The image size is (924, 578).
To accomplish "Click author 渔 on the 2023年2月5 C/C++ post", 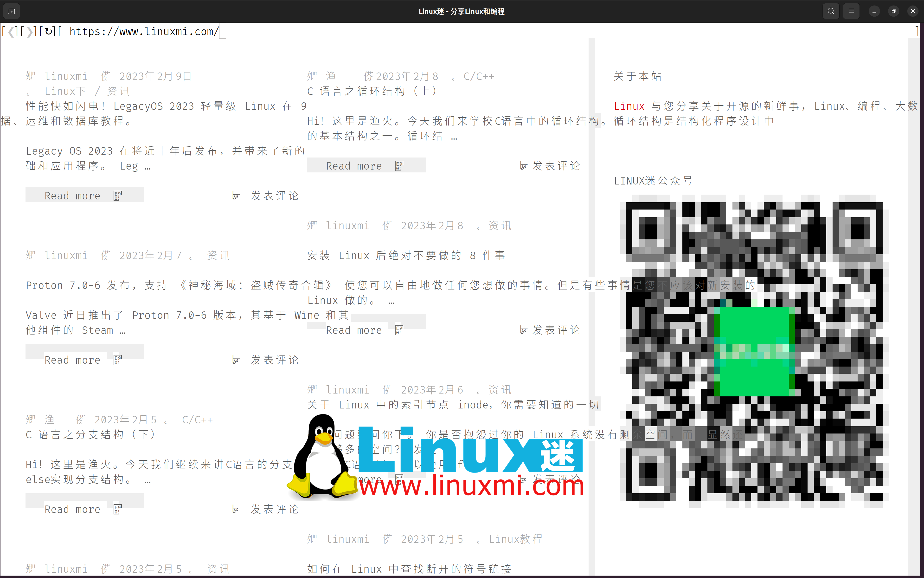I will tap(49, 420).
